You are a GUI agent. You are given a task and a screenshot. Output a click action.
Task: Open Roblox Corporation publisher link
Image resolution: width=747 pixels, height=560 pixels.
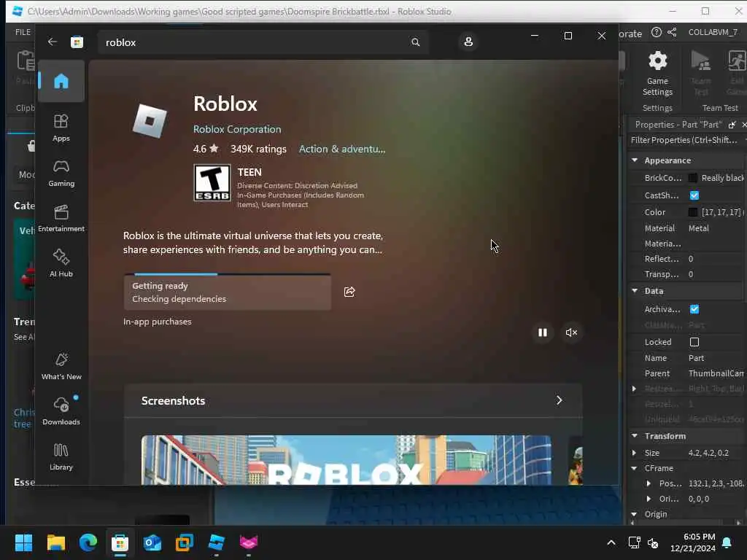[237, 129]
